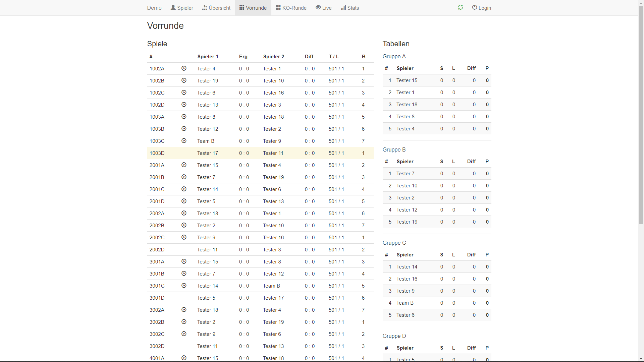Click the Demo brand link

click(154, 8)
